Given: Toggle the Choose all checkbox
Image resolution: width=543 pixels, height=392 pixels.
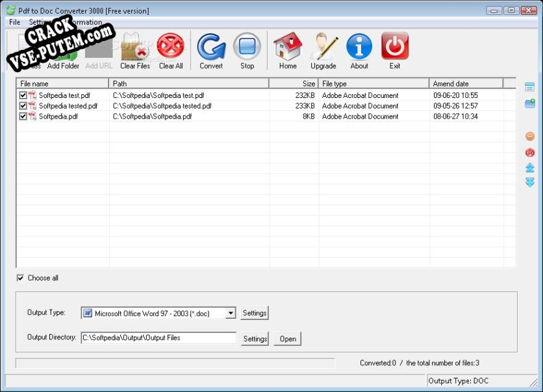Looking at the screenshot, I should (20, 278).
